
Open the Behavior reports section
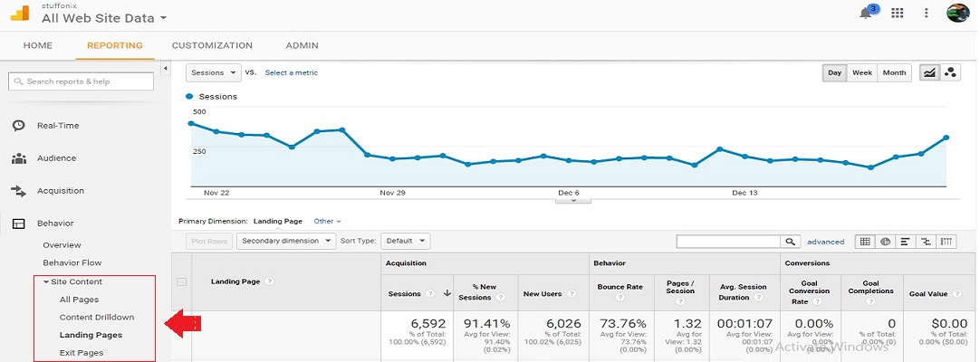(55, 224)
